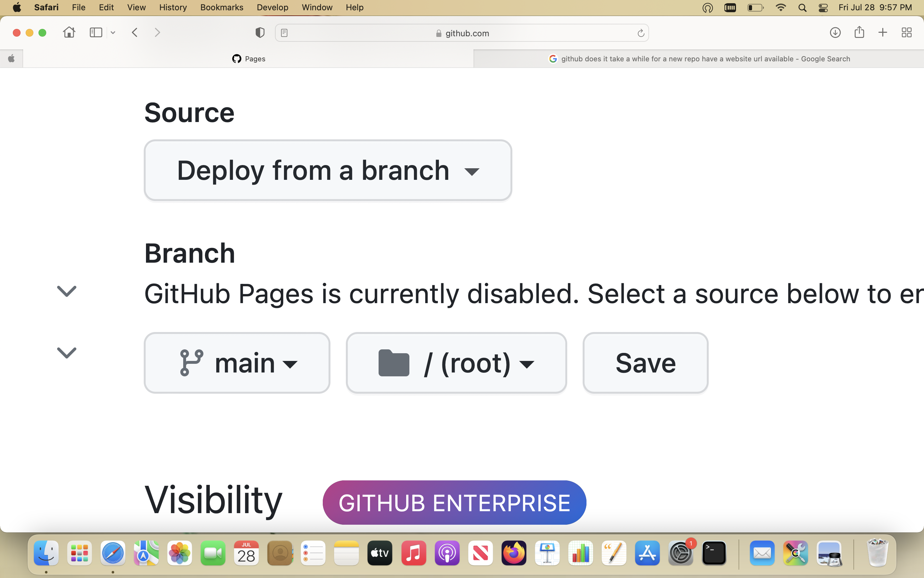Open Apple TV from the Dock
The image size is (924, 578).
(380, 553)
